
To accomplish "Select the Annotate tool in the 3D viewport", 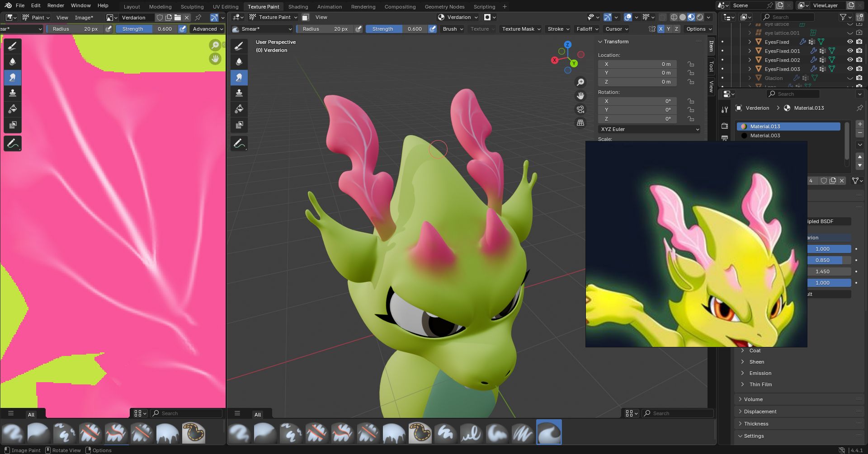I will coord(239,144).
